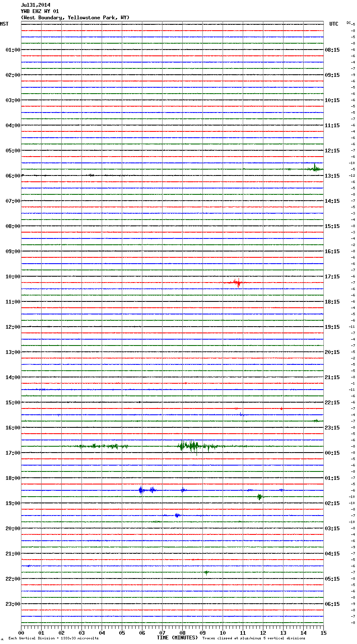Viewport: 357px width, 644px height.
Task: Click the DC offset column header
Action: tap(349, 23)
